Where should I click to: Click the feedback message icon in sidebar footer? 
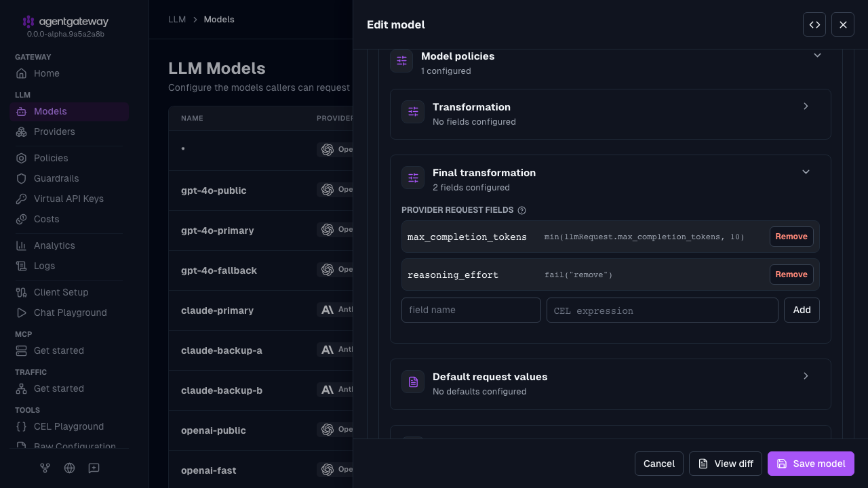[94, 468]
